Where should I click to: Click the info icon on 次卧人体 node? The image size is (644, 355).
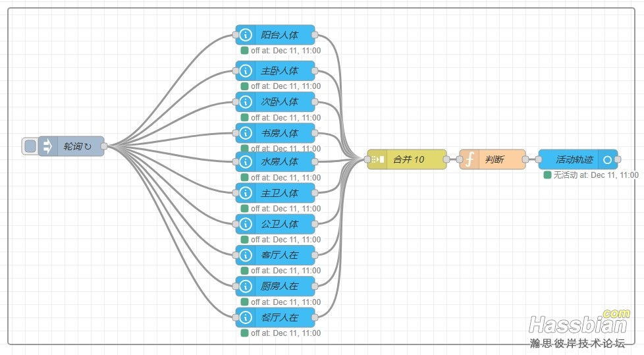tap(246, 102)
